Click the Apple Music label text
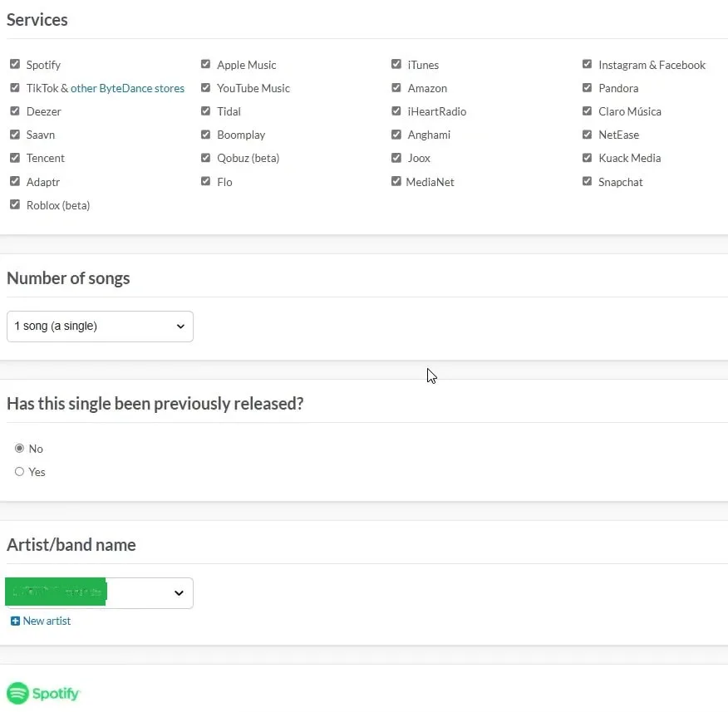Image resolution: width=728 pixels, height=712 pixels. tap(247, 65)
